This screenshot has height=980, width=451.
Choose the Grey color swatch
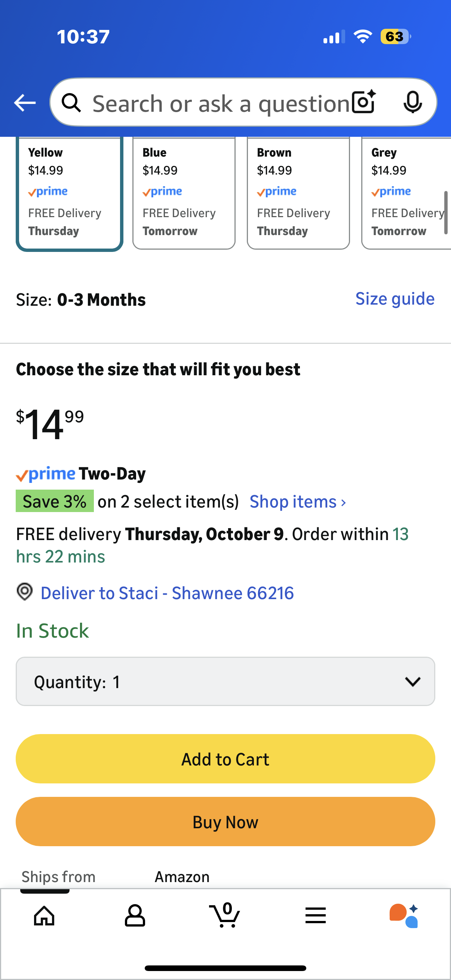[x=405, y=193]
